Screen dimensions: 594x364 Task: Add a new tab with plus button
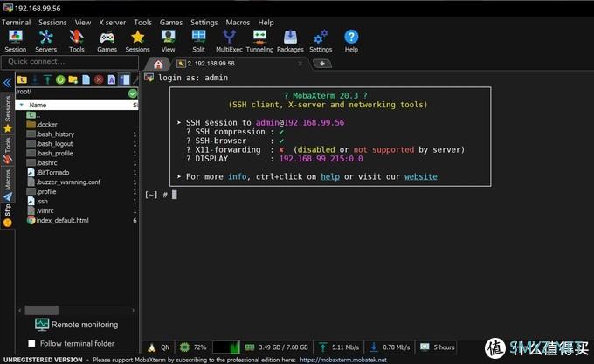(322, 64)
